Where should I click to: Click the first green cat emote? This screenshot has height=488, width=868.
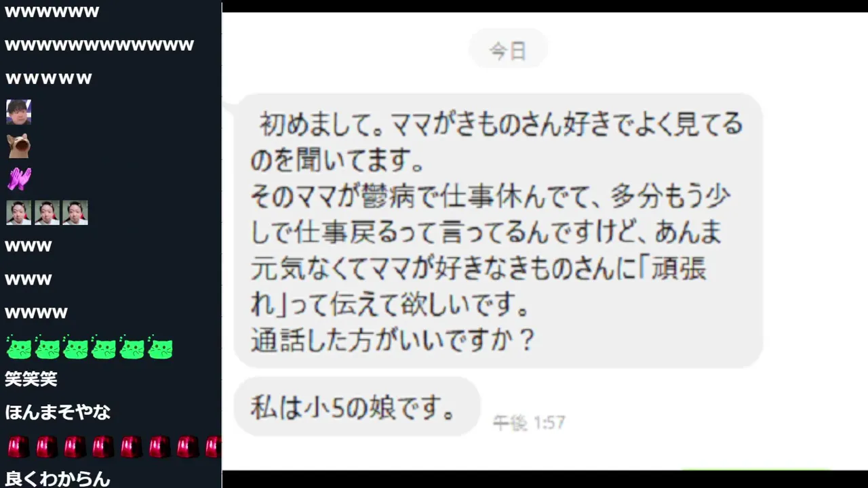(19, 347)
